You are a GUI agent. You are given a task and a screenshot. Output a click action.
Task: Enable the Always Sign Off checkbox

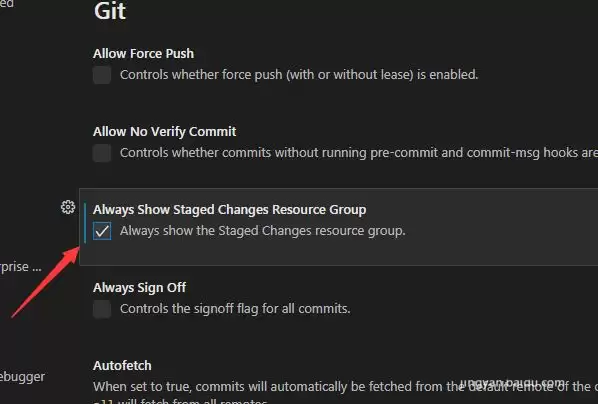pos(102,309)
